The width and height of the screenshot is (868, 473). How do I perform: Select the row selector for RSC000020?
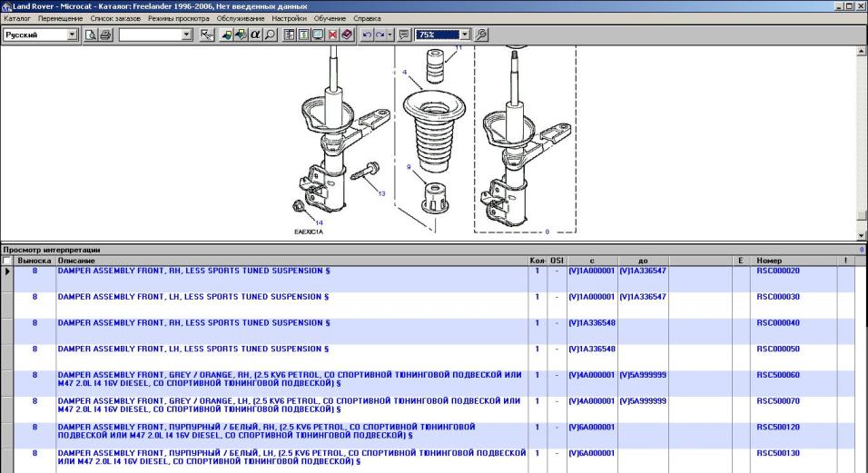coord(7,279)
